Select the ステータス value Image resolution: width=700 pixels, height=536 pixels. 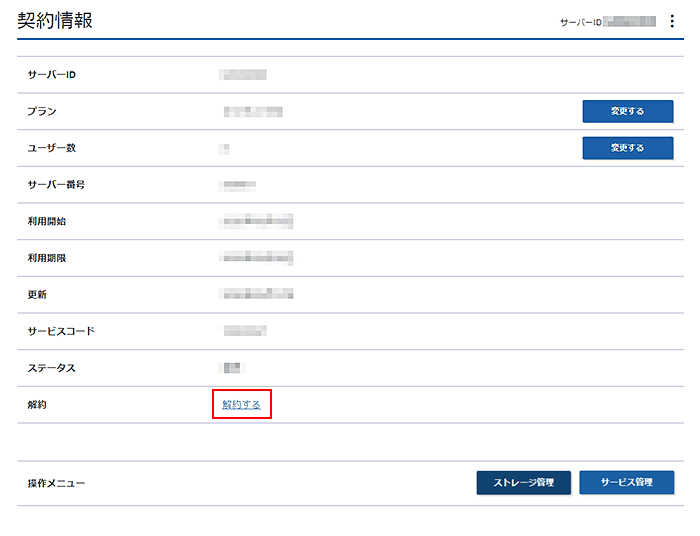[234, 368]
